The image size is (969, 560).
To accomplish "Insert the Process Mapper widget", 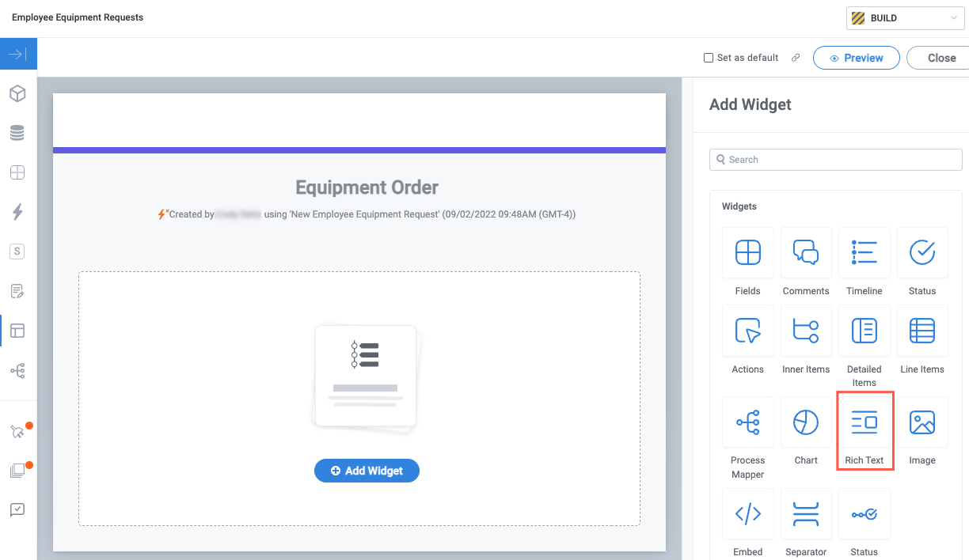I will coord(747,423).
